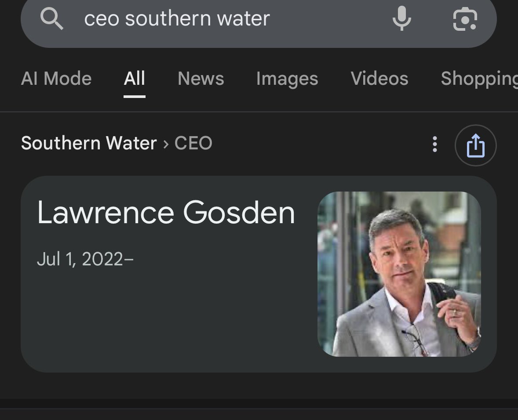Select the 'Jul 1, 2022–' date text
Image resolution: width=518 pixels, height=420 pixels.
85,259
